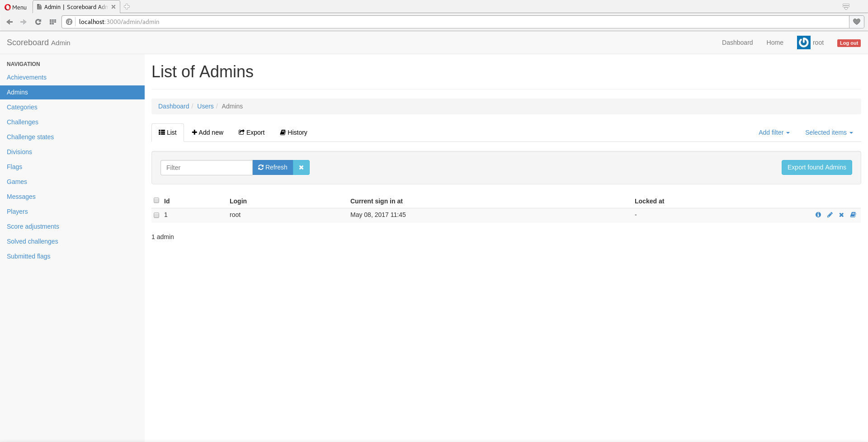Click the Export found Admins button
The height and width of the screenshot is (442, 868).
816,167
